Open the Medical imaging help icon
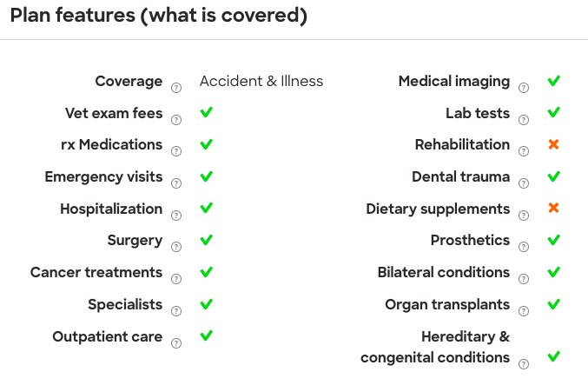 [524, 88]
